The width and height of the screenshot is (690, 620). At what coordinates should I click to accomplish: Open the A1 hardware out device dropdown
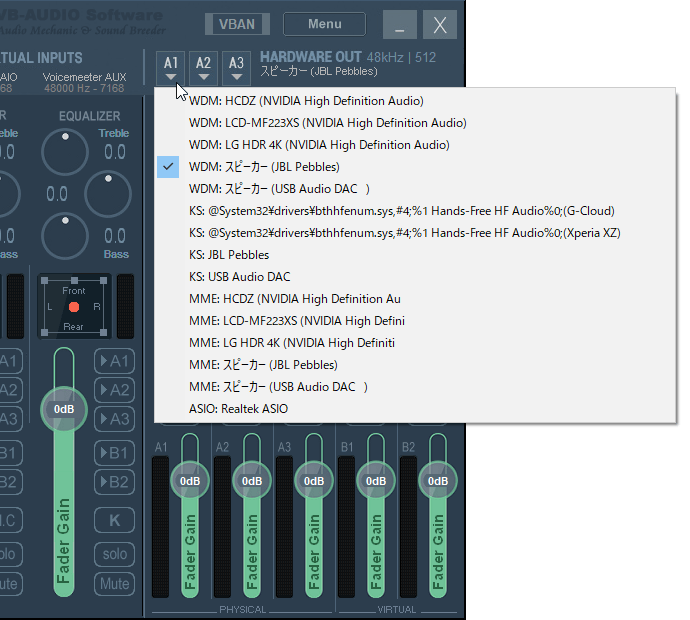[171, 68]
